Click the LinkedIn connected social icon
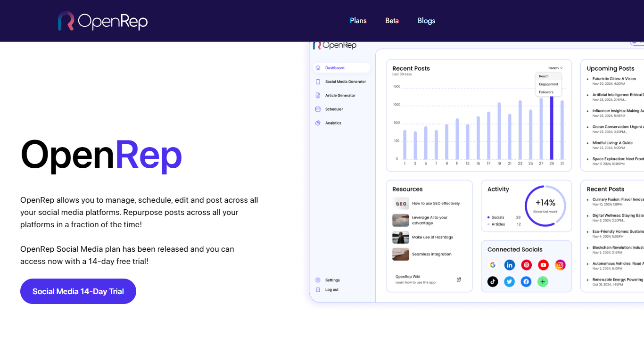This screenshot has width=644, height=362. (x=510, y=265)
